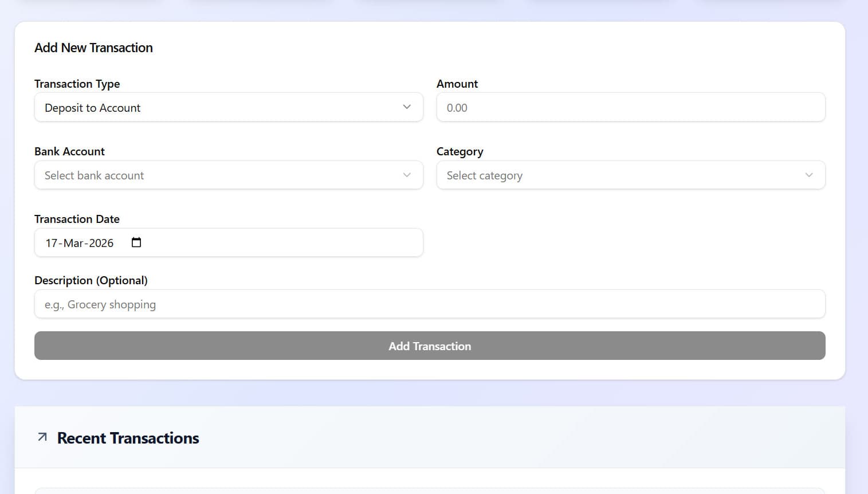Open the calendar icon in Transaction Date
This screenshot has width=868, height=494.
[136, 242]
